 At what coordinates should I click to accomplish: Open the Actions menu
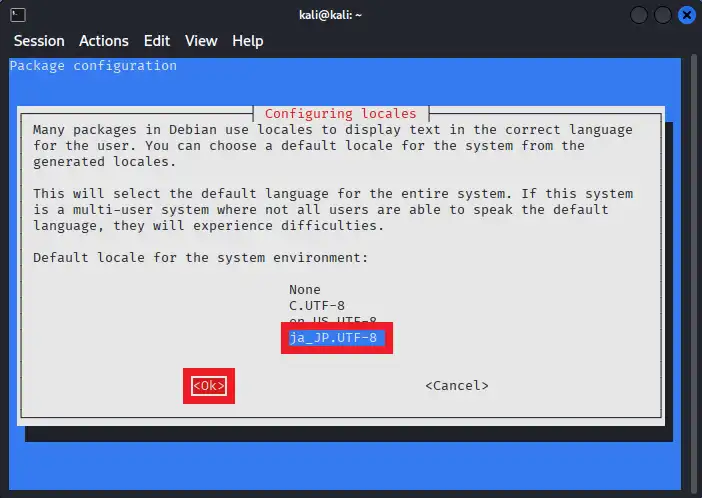(x=104, y=41)
